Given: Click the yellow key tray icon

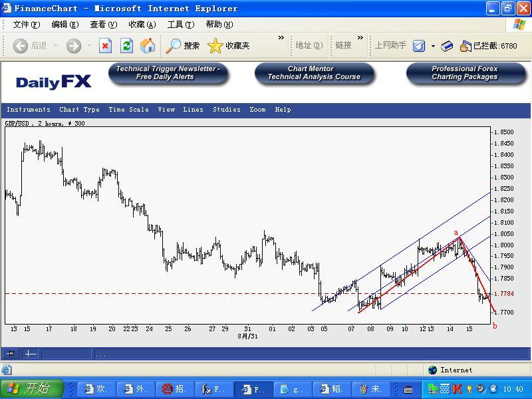Looking at the screenshot, I should pos(469,389).
